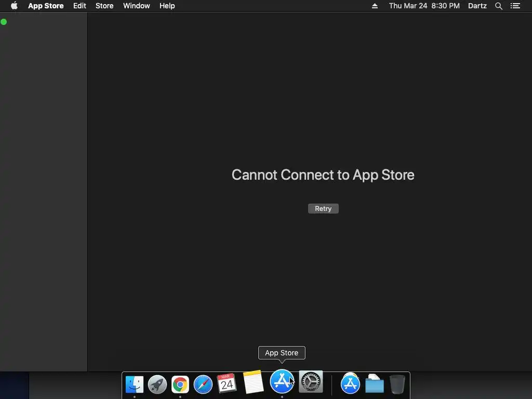Open Notes yellow pad icon in Dock
Viewport: 532px width, 399px height.
click(253, 382)
